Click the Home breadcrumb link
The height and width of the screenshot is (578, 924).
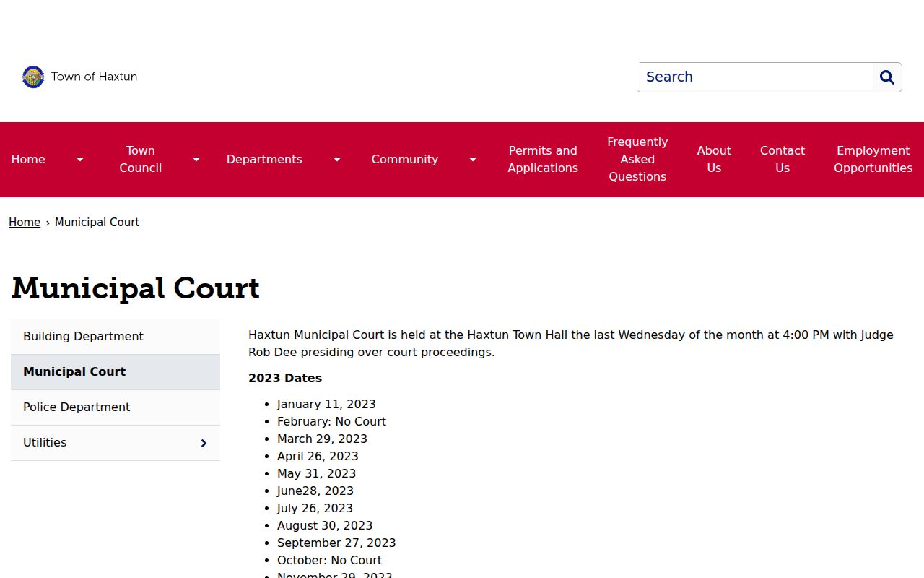point(25,223)
